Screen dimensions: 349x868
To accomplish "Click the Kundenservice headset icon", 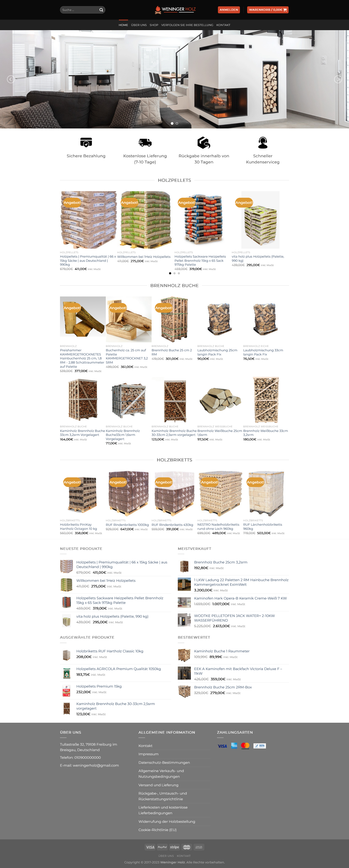I will 263,142.
